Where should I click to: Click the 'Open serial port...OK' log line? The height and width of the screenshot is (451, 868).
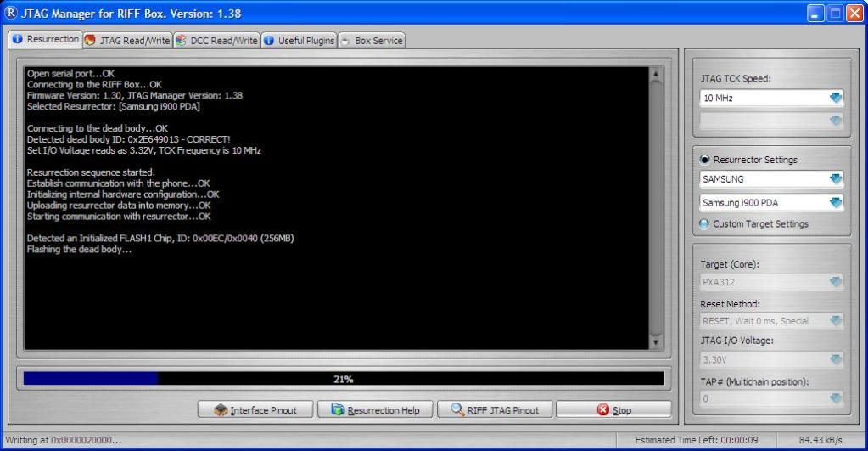[x=71, y=74]
